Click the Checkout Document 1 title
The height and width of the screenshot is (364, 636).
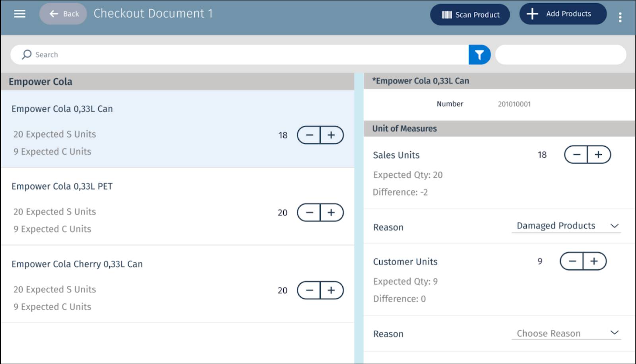pyautogui.click(x=153, y=14)
